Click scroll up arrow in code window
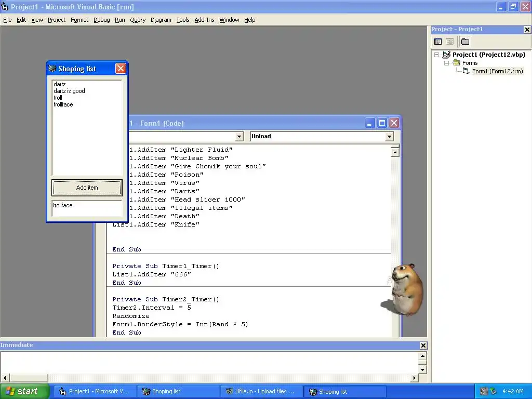The image size is (532, 399). coord(395,152)
